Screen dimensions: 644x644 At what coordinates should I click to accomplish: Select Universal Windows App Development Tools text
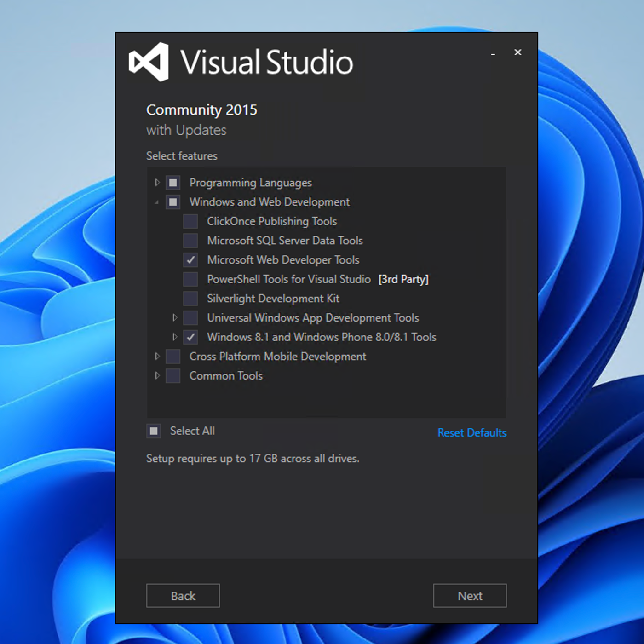(313, 318)
